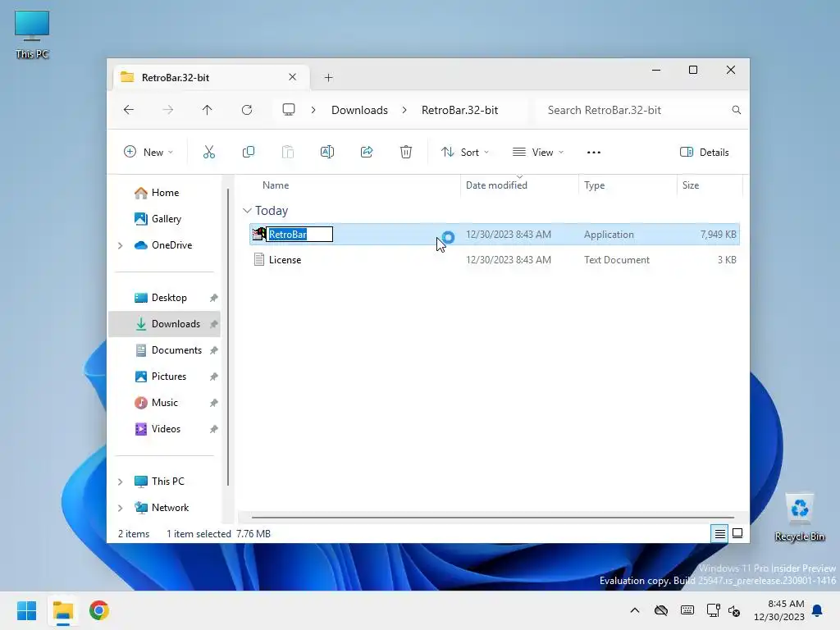Image resolution: width=840 pixels, height=630 pixels.
Task: Expand This PC in navigation pane
Action: click(120, 482)
